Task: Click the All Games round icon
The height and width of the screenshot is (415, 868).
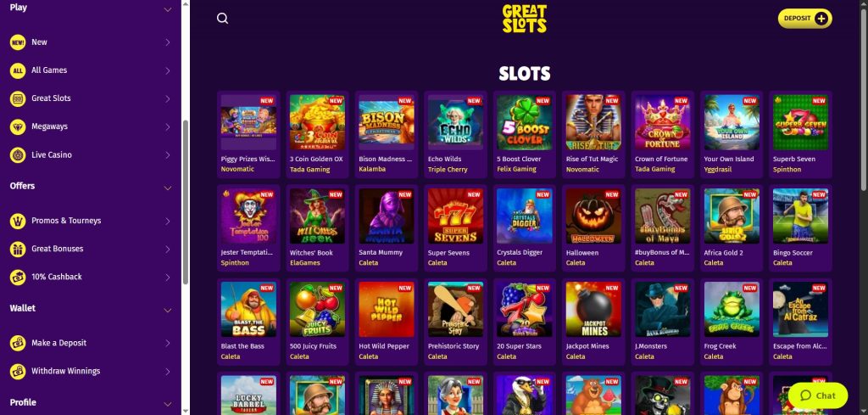Action: pos(18,70)
